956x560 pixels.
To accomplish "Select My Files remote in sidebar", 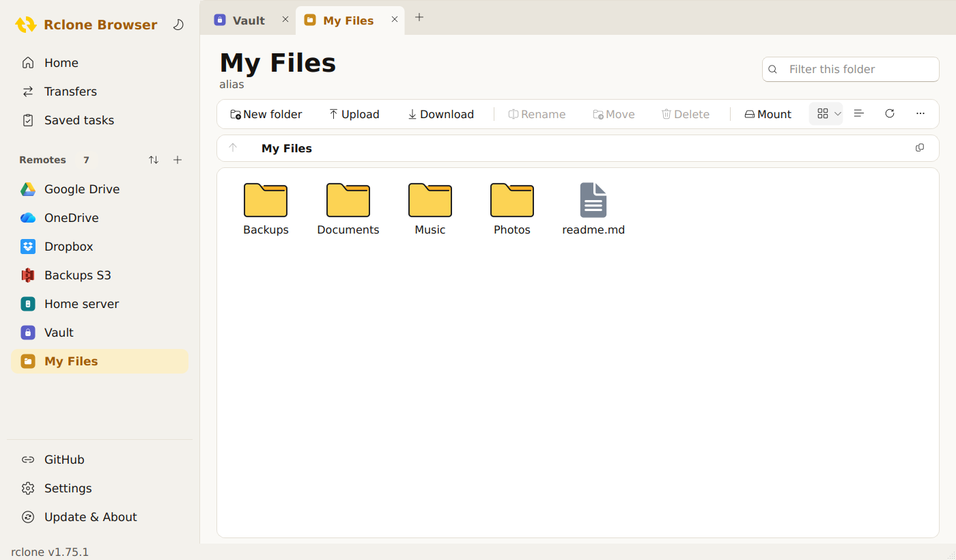I will (x=100, y=361).
